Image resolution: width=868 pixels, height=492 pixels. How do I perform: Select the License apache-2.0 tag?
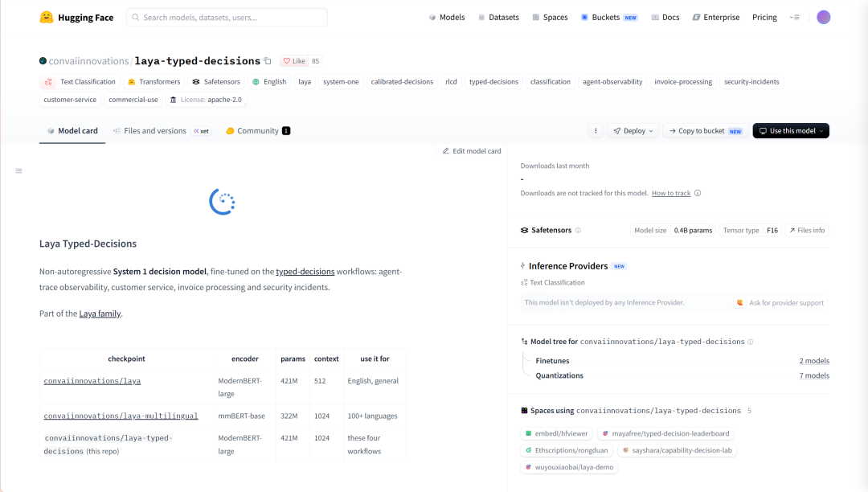pyautogui.click(x=206, y=100)
